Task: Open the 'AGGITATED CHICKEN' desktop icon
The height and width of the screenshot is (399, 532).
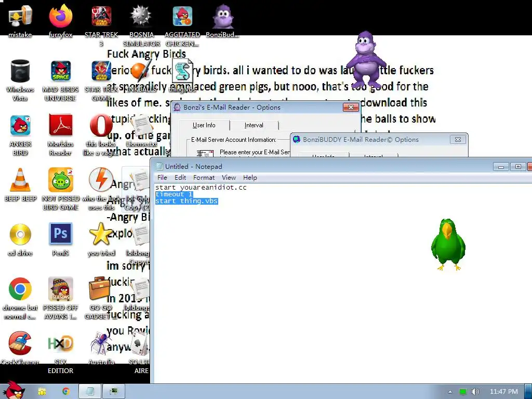Action: point(182,16)
